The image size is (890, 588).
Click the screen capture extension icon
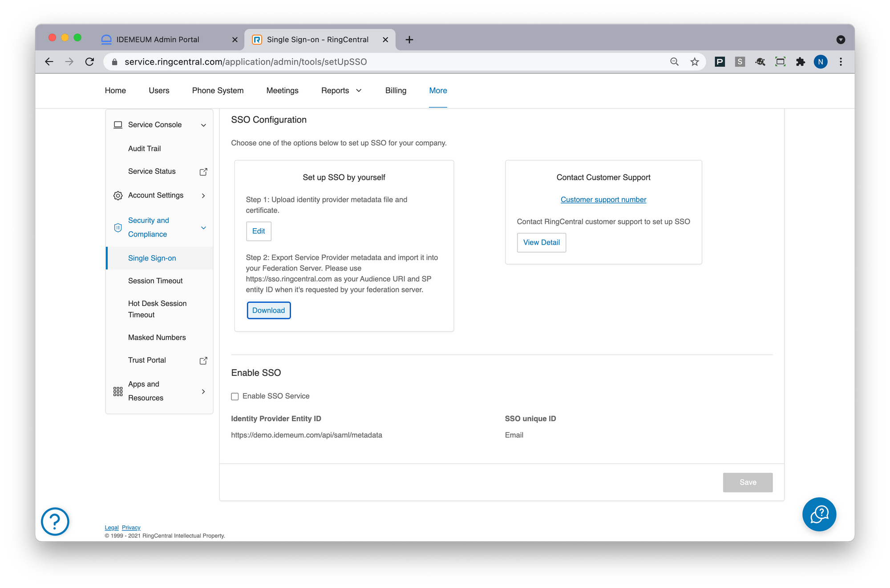tap(780, 62)
